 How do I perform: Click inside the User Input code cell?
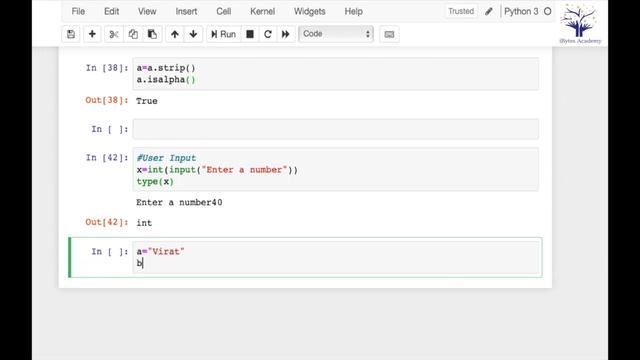coord(336,169)
